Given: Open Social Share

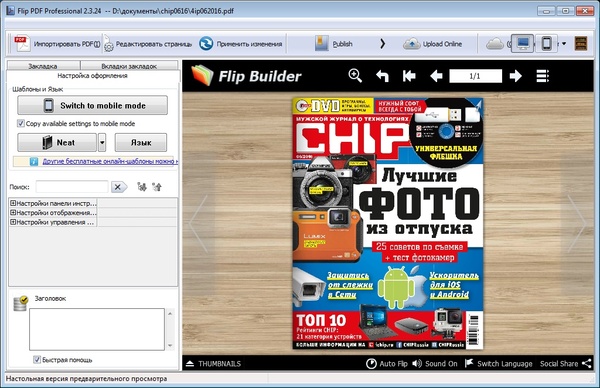Looking at the screenshot, I should click(566, 364).
